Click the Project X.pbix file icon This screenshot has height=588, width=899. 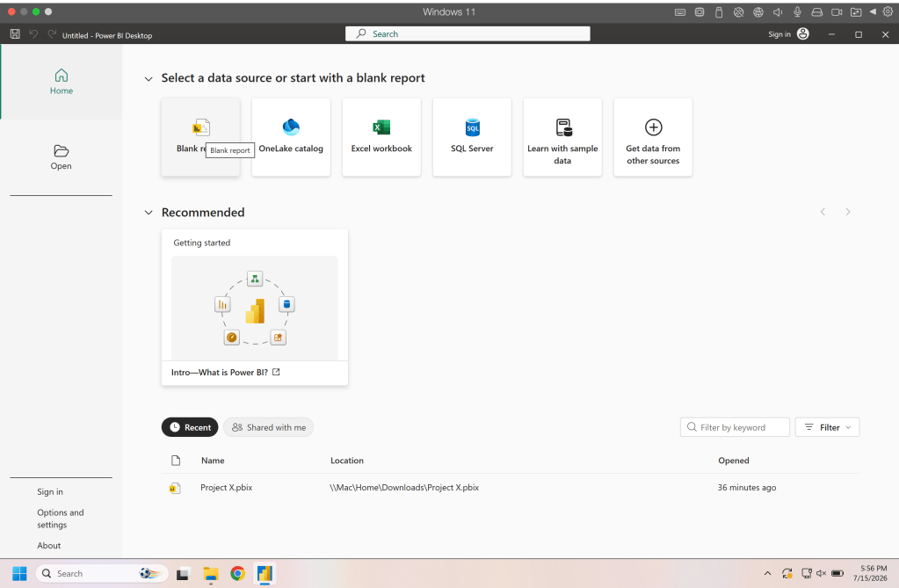point(175,488)
